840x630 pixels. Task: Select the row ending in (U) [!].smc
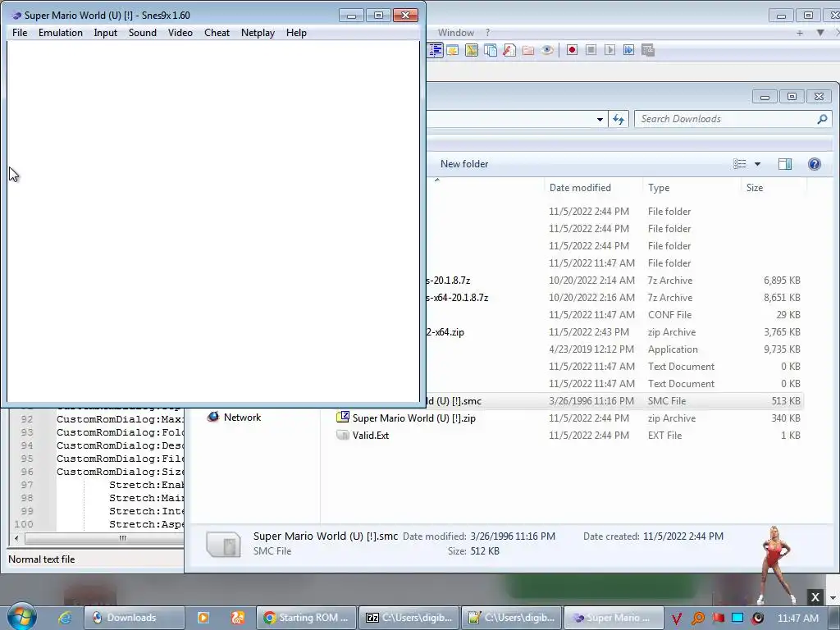[x=614, y=400]
